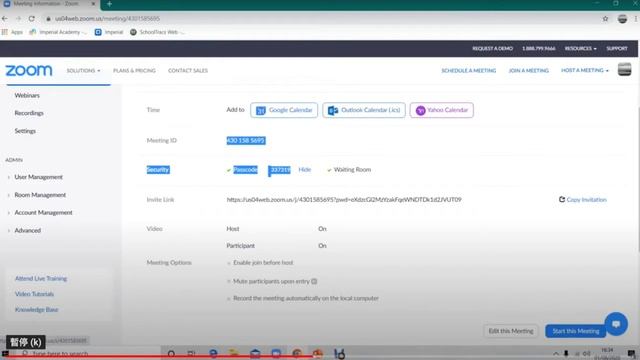
Task: Click the taskbar clock
Action: pyautogui.click(x=607, y=353)
